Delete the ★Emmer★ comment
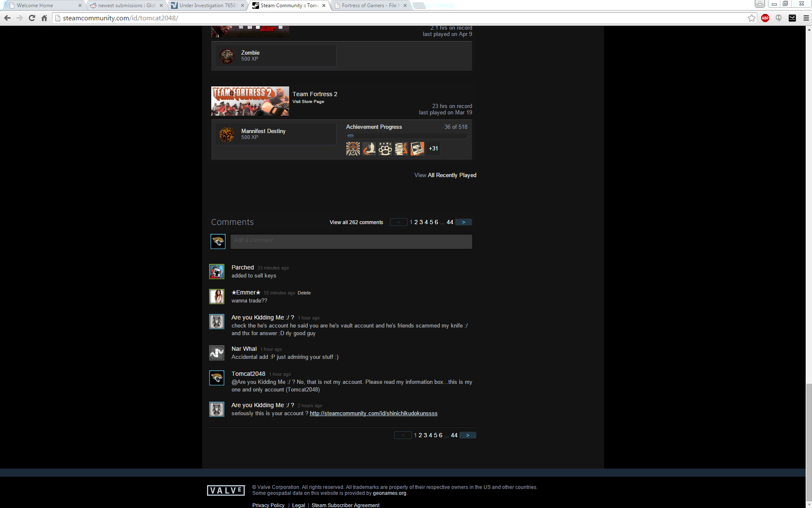This screenshot has width=812, height=508. (304, 293)
